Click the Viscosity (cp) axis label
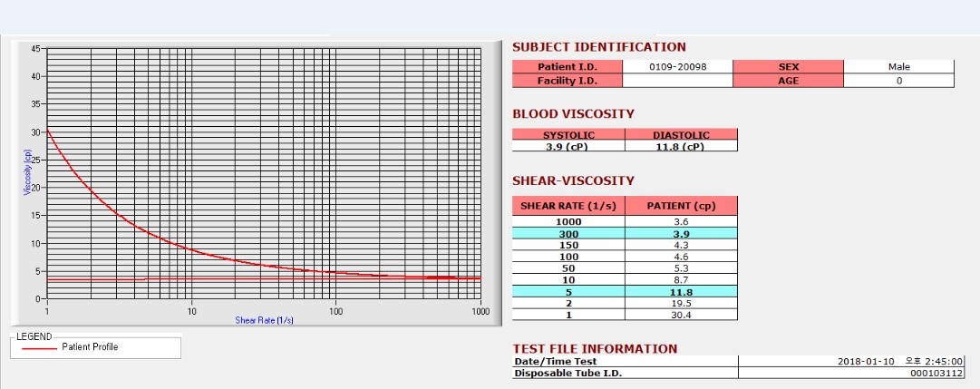The image size is (980, 389). point(27,171)
